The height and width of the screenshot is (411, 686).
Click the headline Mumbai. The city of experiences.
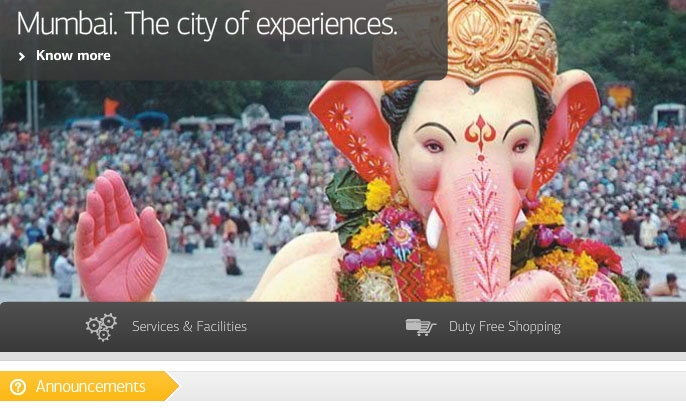[206, 24]
